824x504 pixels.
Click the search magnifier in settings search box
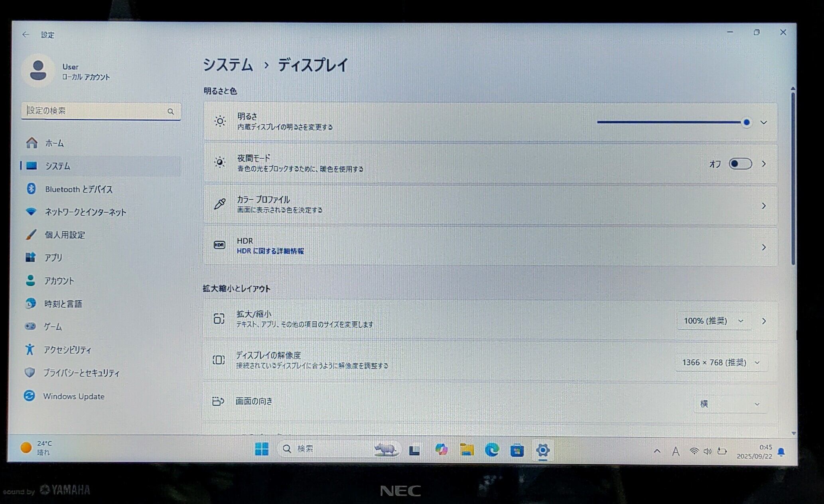pos(171,112)
